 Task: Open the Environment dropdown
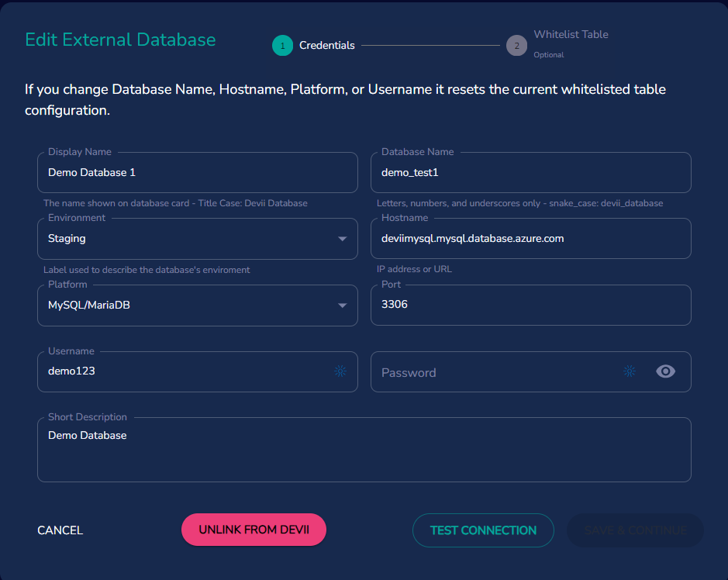tap(341, 239)
